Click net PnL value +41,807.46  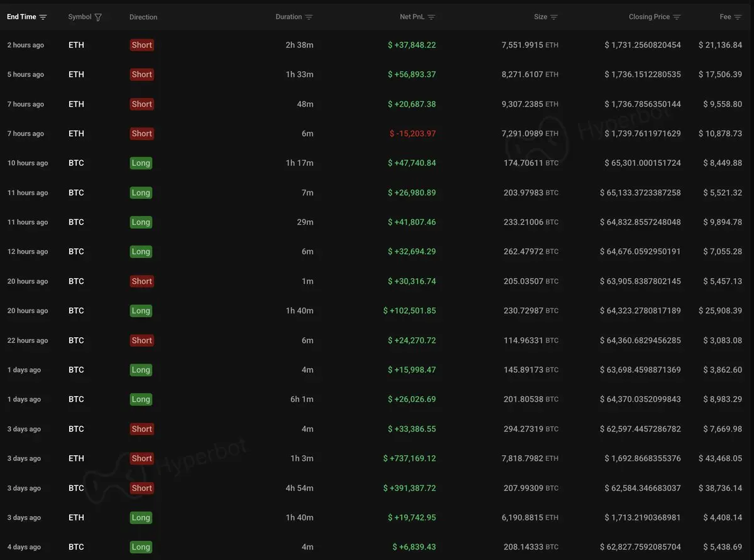pyautogui.click(x=412, y=222)
